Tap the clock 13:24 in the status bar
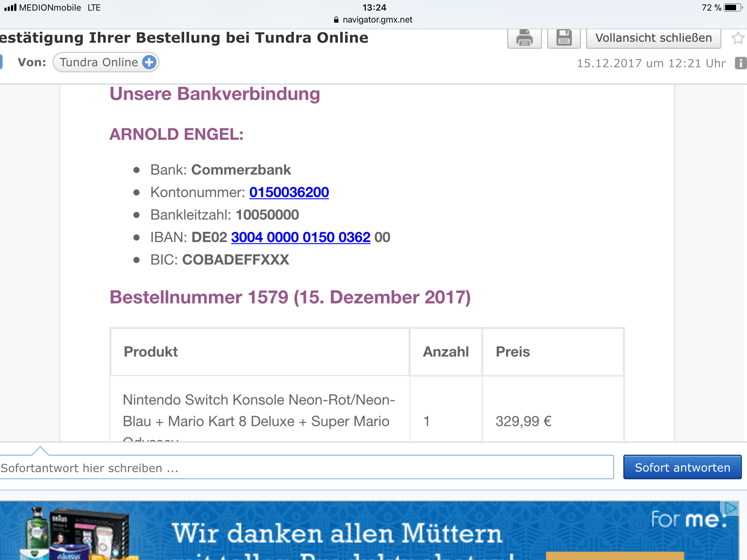Screen dimensions: 747x560 click(x=374, y=7)
